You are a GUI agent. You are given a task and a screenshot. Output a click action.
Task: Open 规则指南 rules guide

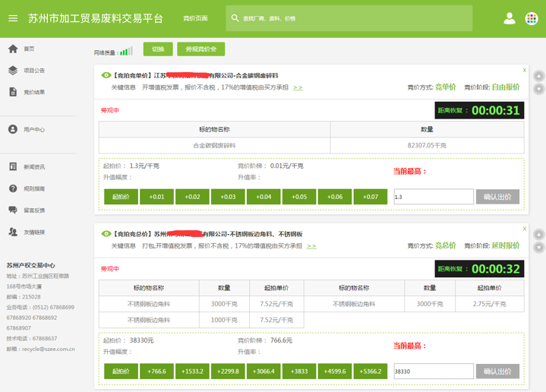tap(33, 188)
